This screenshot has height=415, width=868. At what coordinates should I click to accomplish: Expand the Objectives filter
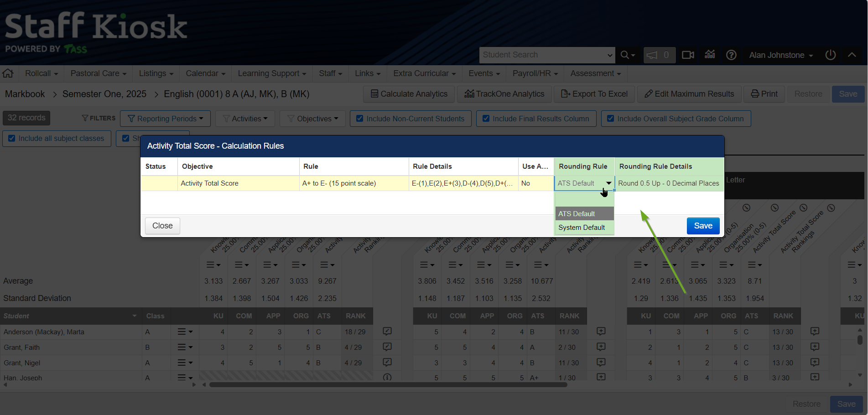[x=312, y=119]
